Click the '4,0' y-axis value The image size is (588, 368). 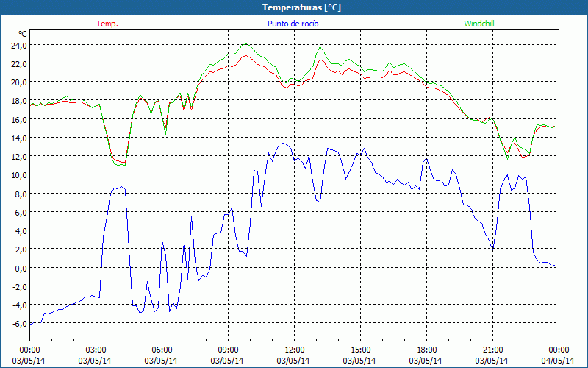pos(21,231)
